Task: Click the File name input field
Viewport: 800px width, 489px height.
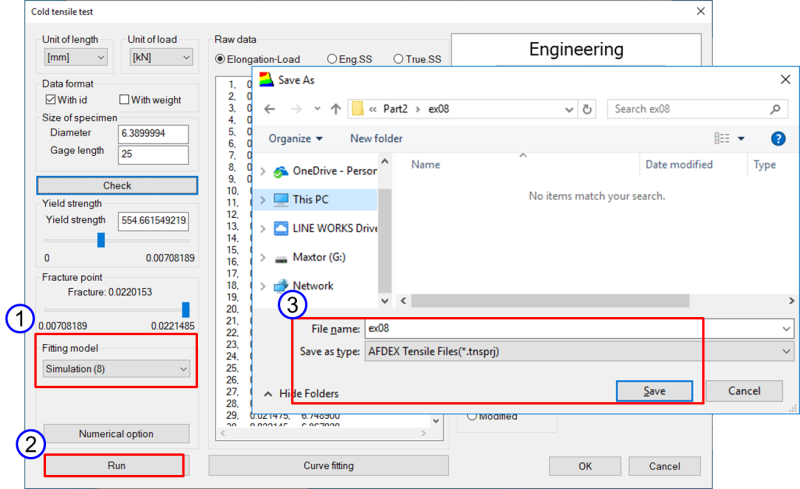Action: pos(570,328)
